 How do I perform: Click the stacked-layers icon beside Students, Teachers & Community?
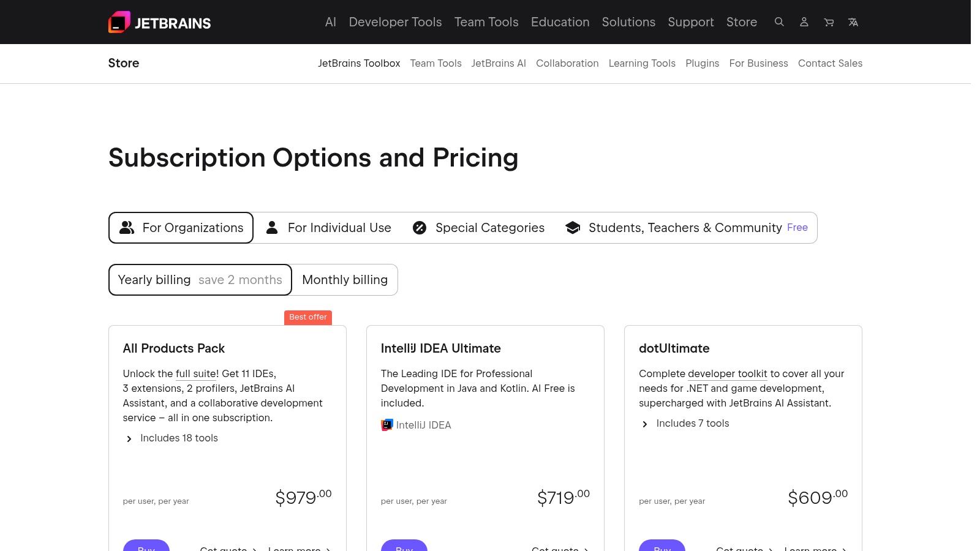coord(572,227)
